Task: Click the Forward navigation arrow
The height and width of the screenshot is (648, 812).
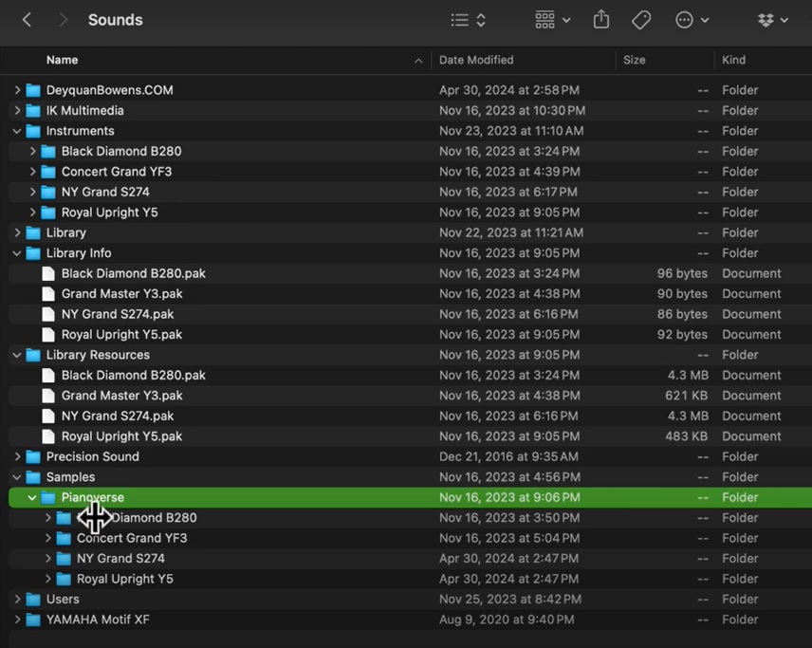Action: 63,20
